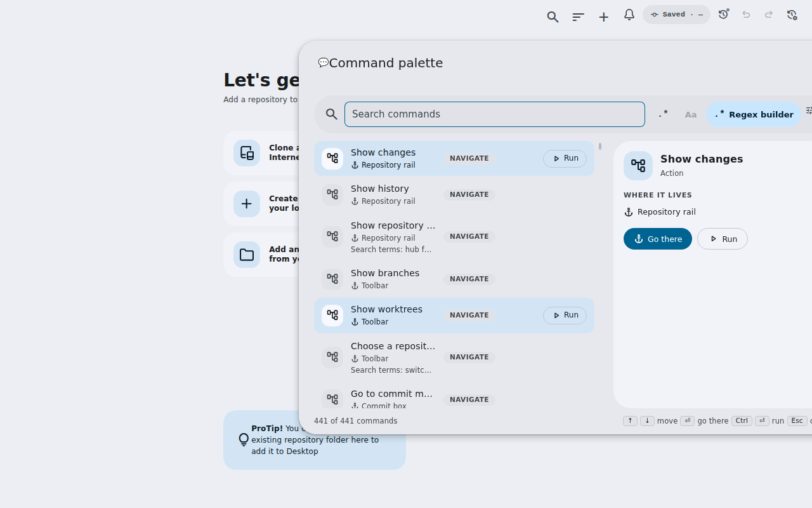The width and height of the screenshot is (812, 508).
Task: Click the Show worktrees row icon
Action: [332, 316]
